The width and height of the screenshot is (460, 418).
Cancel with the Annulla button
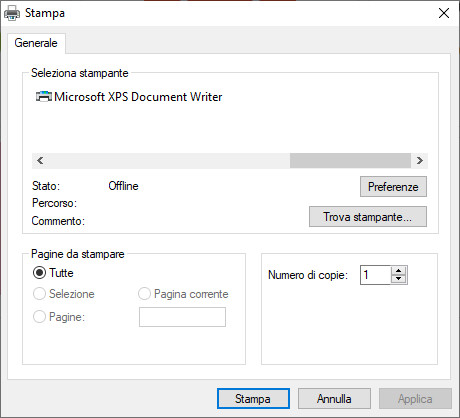pos(334,399)
